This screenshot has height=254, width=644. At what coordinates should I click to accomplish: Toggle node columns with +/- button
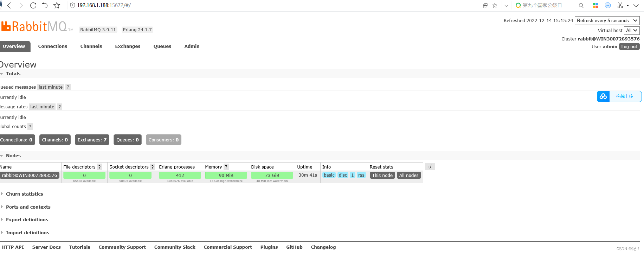point(430,167)
